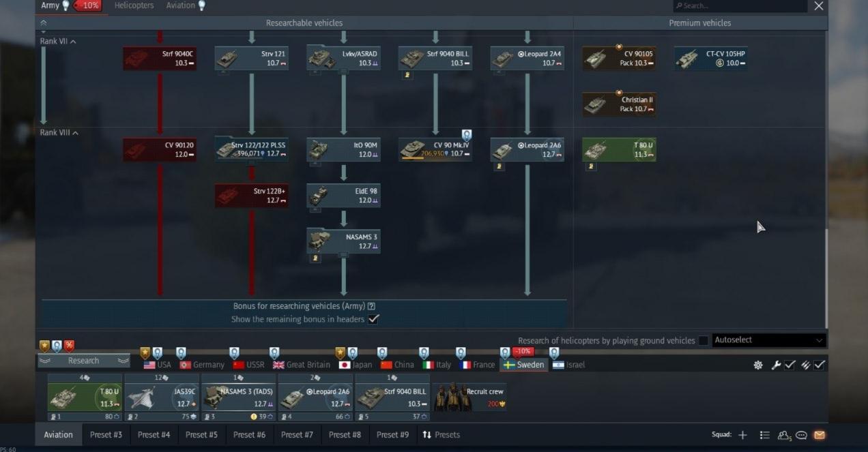This screenshot has width=868, height=452.
Task: Switch to the USA nation tab
Action: click(158, 365)
